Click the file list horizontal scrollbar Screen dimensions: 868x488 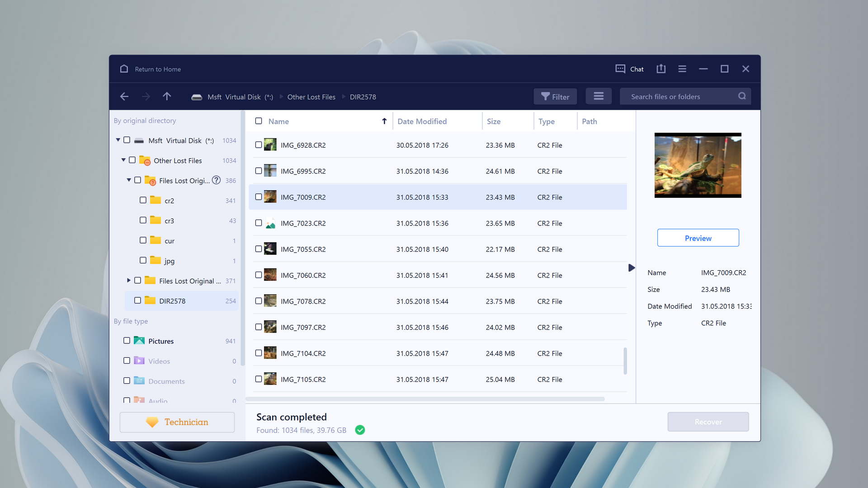pyautogui.click(x=425, y=399)
